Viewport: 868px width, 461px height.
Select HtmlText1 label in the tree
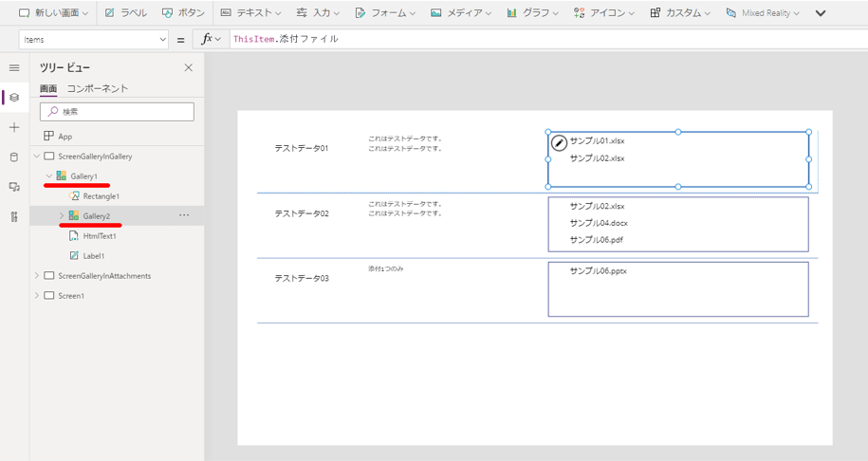point(100,236)
